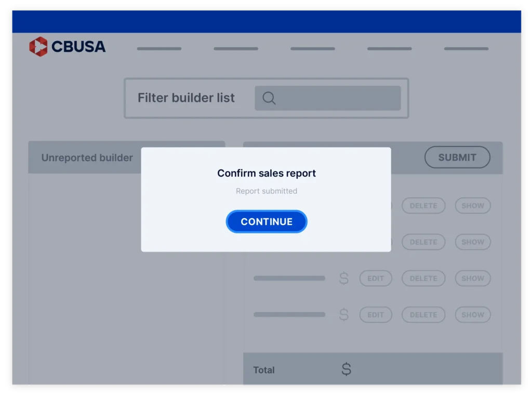Click EDIT in the third row
The width and height of the screenshot is (532, 397).
tap(376, 278)
